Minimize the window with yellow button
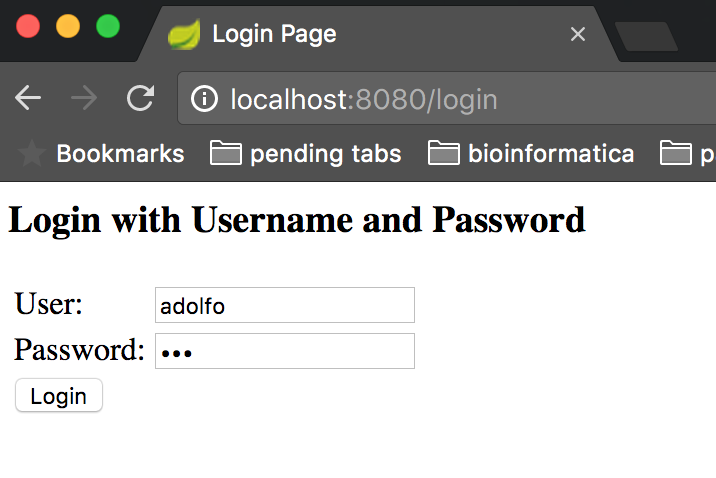 point(68,26)
